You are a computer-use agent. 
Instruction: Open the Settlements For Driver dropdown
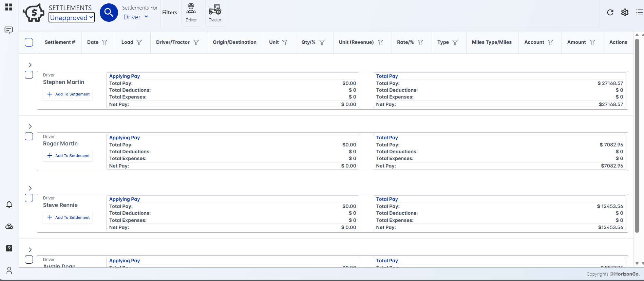[136, 17]
